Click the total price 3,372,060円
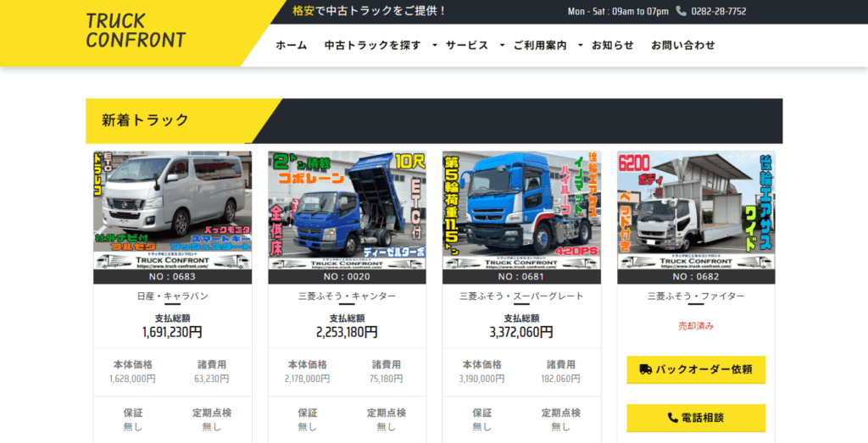This screenshot has width=868, height=443. point(521,332)
